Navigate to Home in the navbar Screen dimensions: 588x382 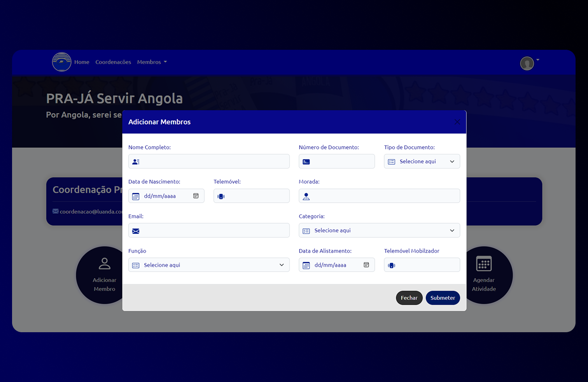[x=82, y=62]
